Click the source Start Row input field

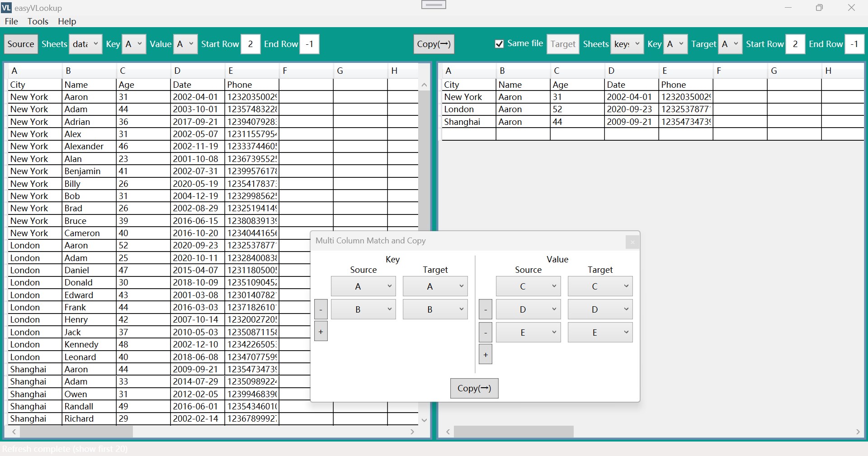point(250,44)
